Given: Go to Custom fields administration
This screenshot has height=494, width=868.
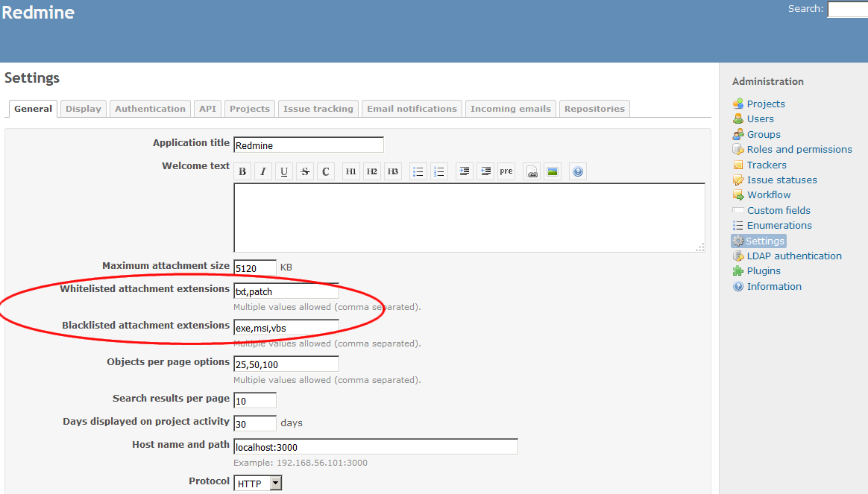Looking at the screenshot, I should 779,210.
